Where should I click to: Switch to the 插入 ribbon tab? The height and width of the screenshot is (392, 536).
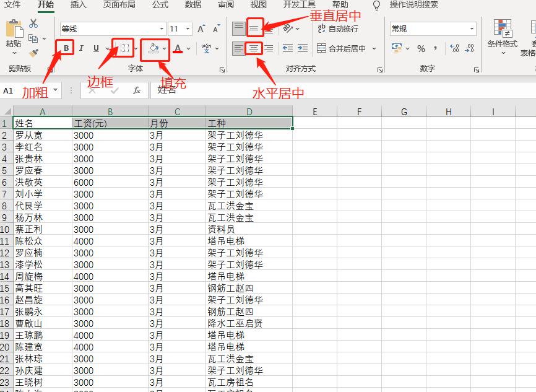click(x=78, y=5)
